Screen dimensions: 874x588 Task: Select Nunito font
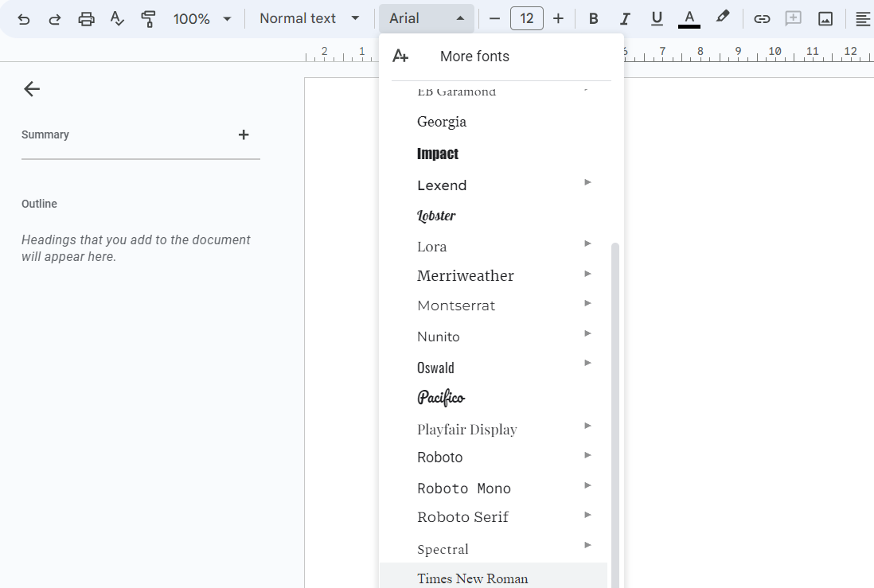point(438,337)
